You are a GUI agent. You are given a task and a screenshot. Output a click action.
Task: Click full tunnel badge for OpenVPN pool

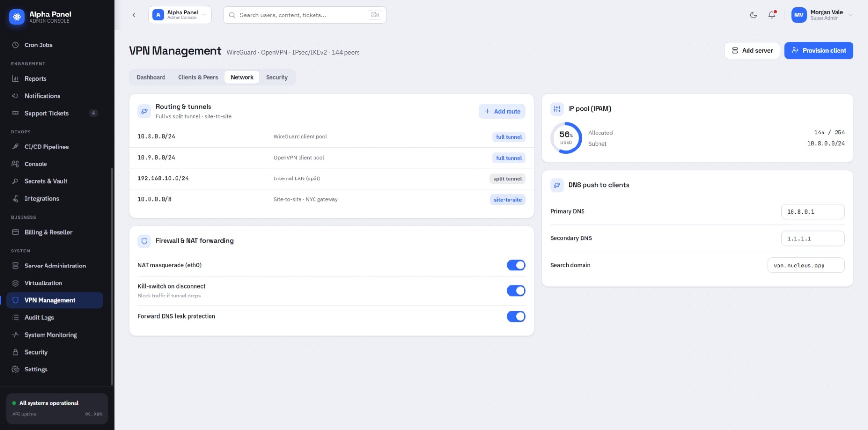click(x=509, y=158)
